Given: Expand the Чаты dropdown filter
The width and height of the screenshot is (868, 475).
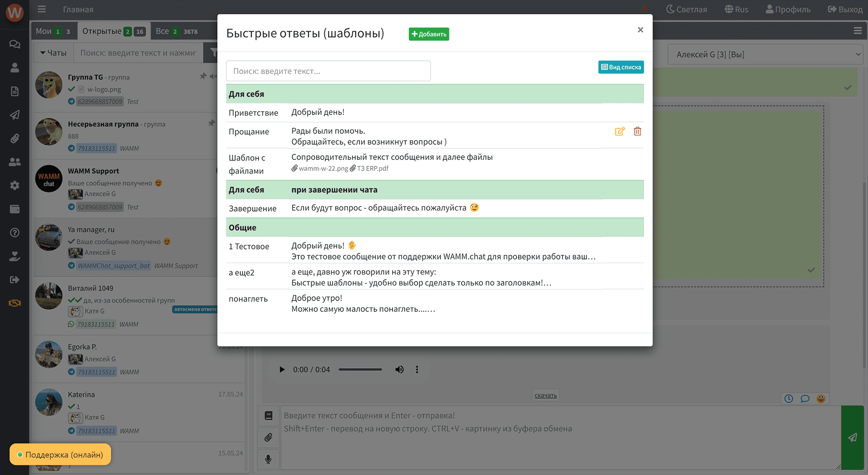Looking at the screenshot, I should pyautogui.click(x=53, y=53).
